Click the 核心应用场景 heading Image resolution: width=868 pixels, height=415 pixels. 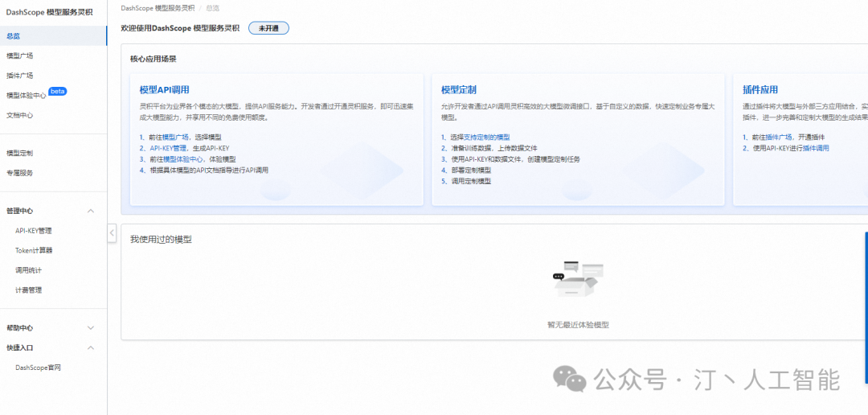pos(154,59)
